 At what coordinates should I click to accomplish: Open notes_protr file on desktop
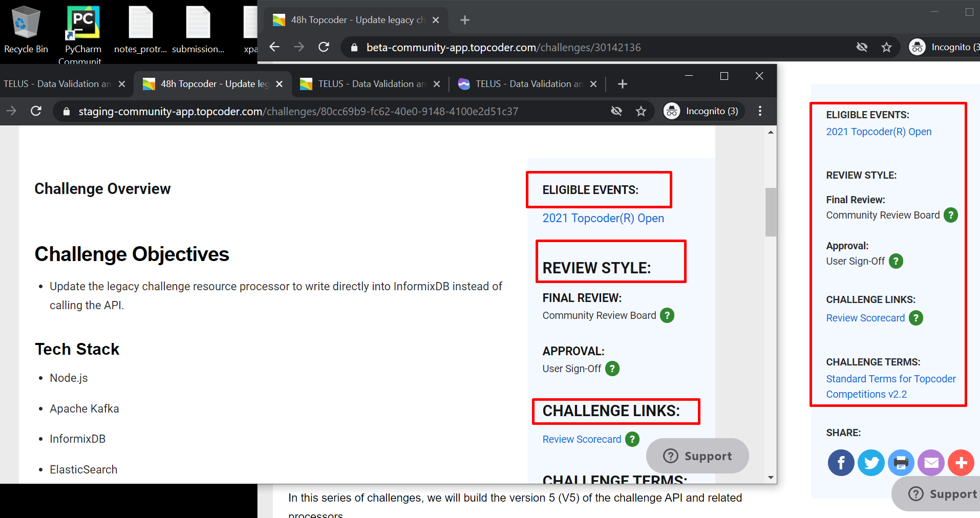point(140,30)
